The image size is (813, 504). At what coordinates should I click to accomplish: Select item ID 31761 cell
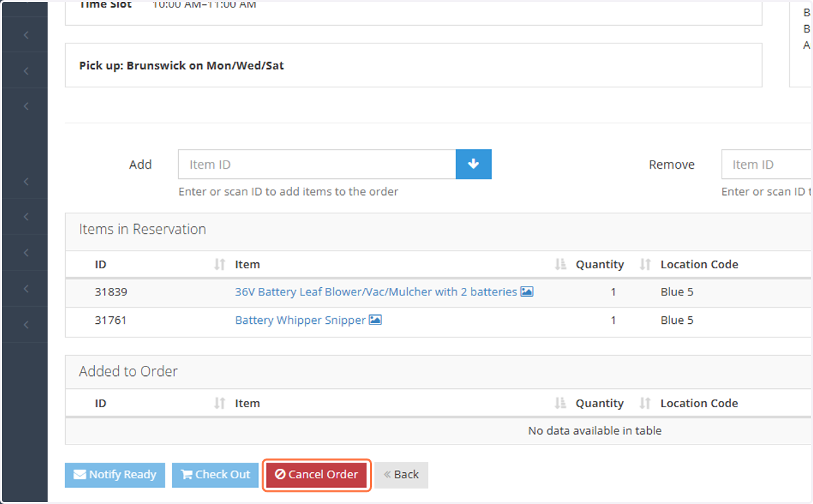[110, 320]
